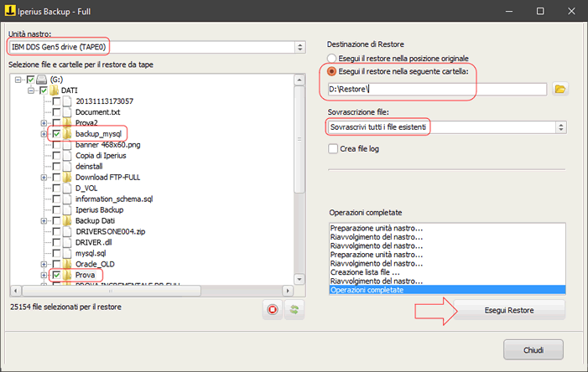Select the G: tape drive icon
588x372 pixels.
click(43, 79)
